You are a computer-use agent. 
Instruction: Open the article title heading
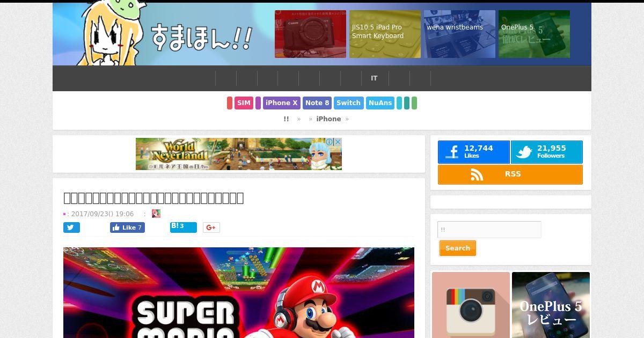pyautogui.click(x=153, y=197)
